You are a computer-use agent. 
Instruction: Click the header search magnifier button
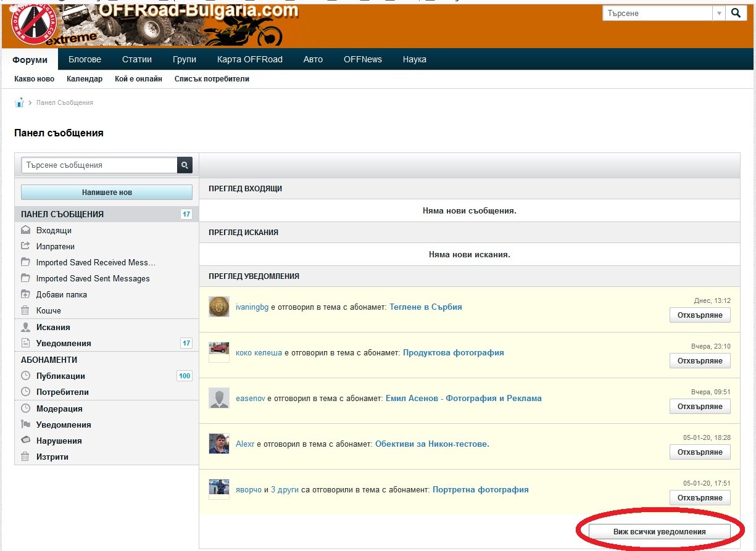coord(736,13)
